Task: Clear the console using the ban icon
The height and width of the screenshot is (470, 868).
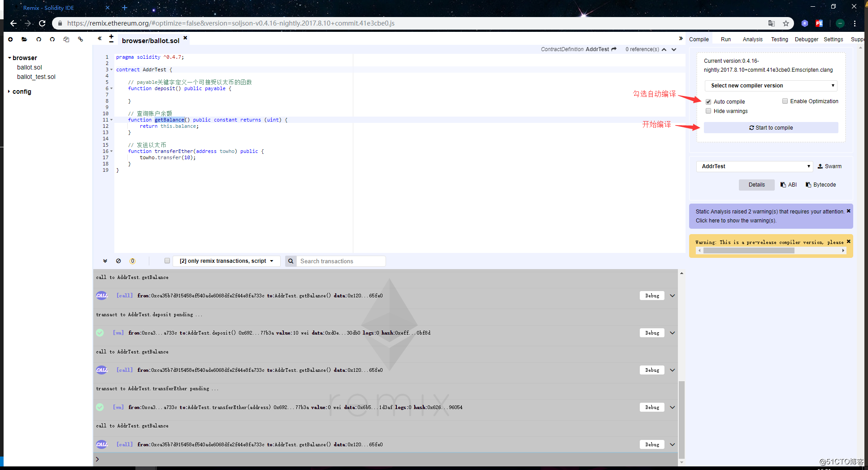Action: [118, 261]
